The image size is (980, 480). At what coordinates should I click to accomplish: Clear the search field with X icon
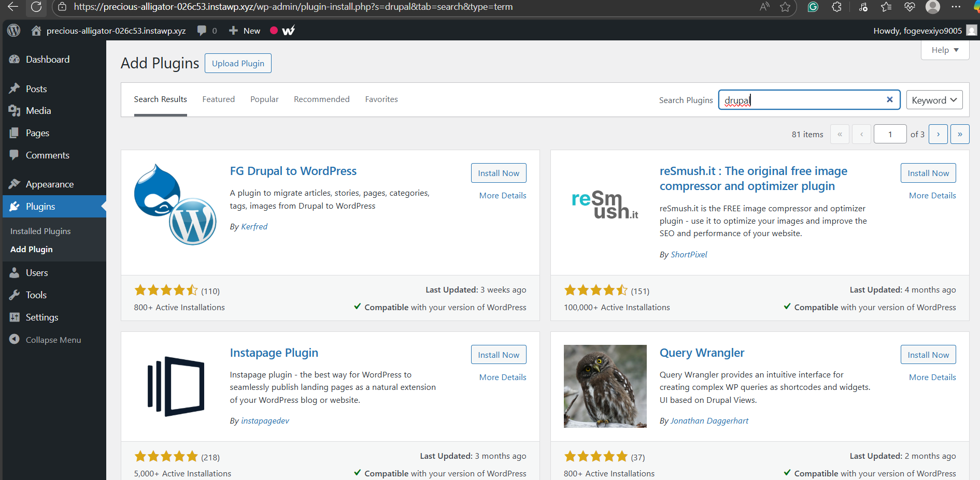890,99
